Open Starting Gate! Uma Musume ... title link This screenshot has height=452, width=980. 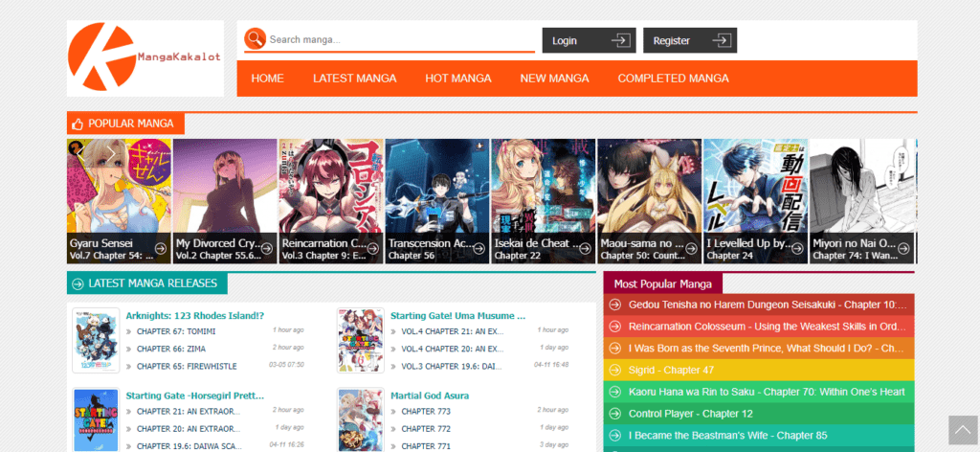coord(458,316)
